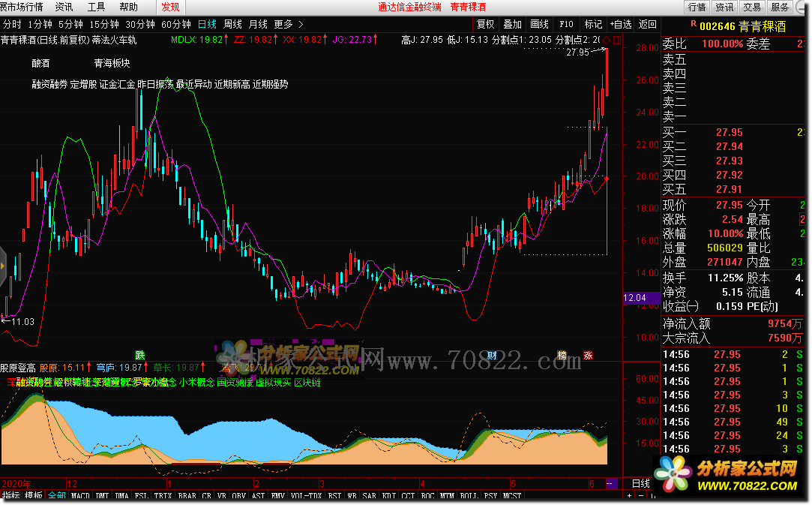The width and height of the screenshot is (812, 505).
Task: Switch to 周线 weekly chart
Action: [x=232, y=24]
